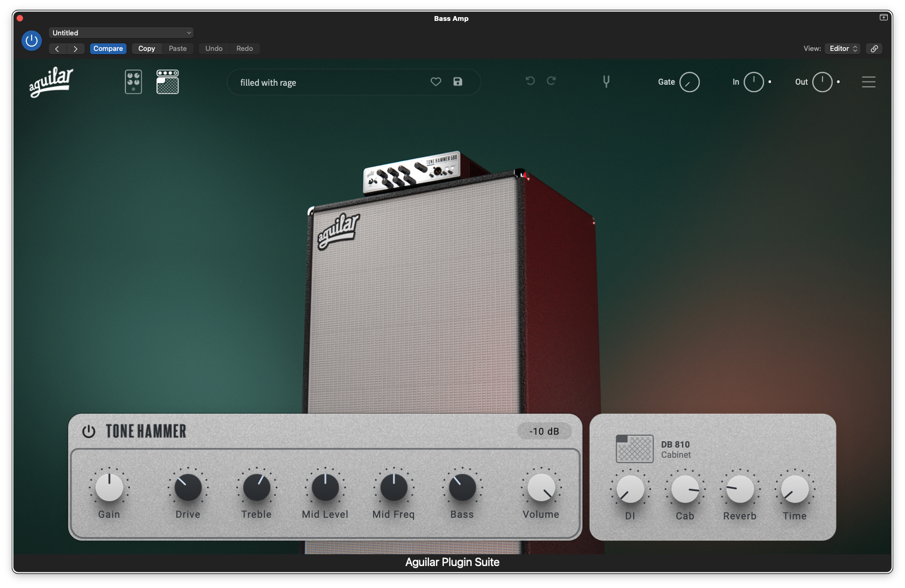Click the -10 dB input pad button

point(544,431)
